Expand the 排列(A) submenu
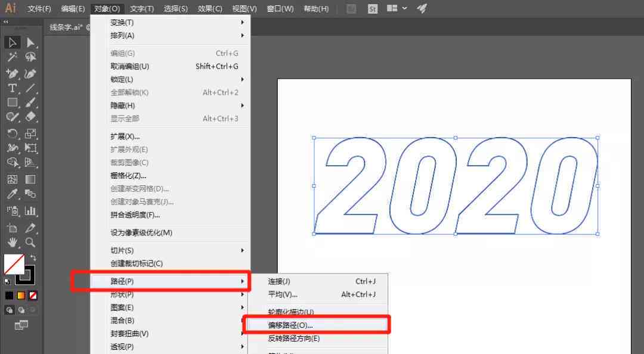644x354 pixels. pos(171,35)
